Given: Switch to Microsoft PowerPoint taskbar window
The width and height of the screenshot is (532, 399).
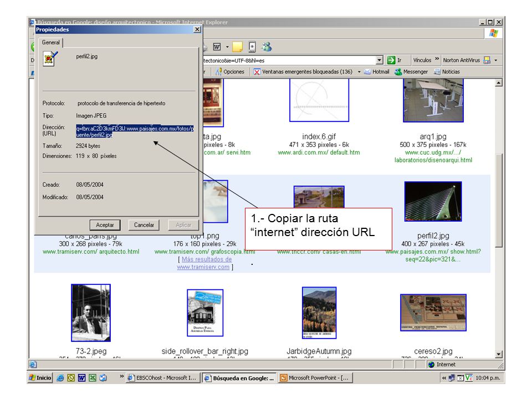Looking at the screenshot, I should [x=315, y=377].
